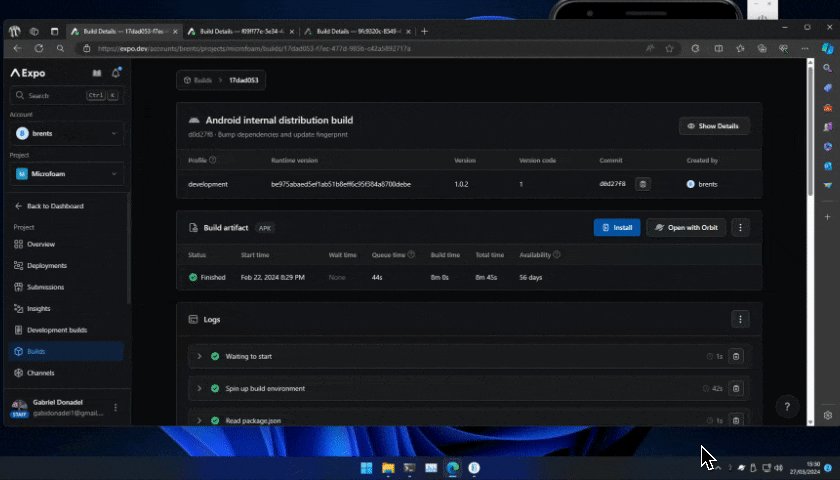Viewport: 840px width, 480px height.
Task: Click the help question mark button
Action: [787, 407]
